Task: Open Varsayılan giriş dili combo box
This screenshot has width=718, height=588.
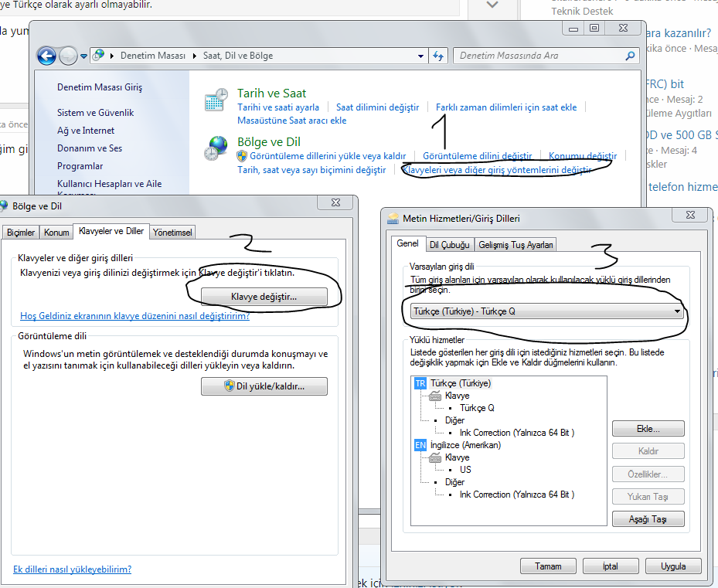Action: pos(546,311)
